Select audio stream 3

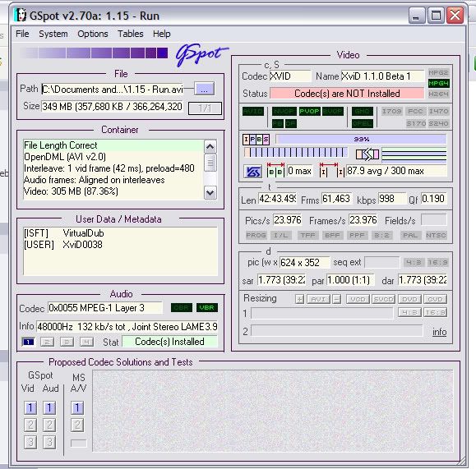pyautogui.click(x=67, y=342)
